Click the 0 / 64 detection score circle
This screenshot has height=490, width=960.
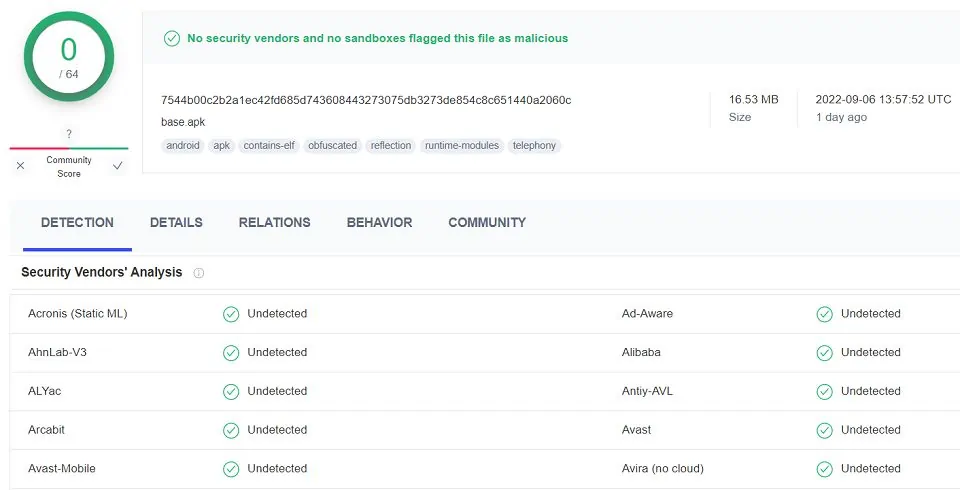click(69, 57)
